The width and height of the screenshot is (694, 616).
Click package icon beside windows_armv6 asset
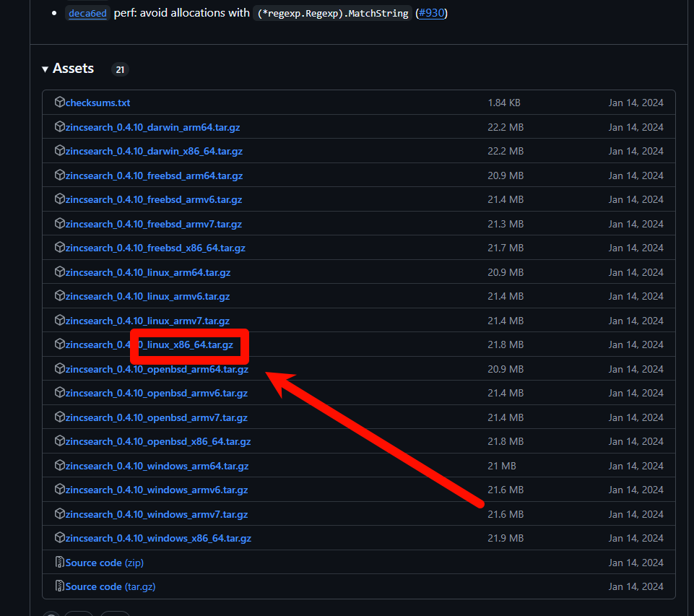click(60, 490)
